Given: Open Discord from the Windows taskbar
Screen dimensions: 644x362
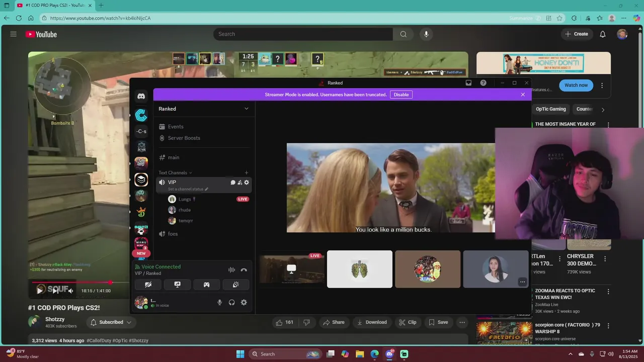Looking at the screenshot, I should (x=389, y=354).
